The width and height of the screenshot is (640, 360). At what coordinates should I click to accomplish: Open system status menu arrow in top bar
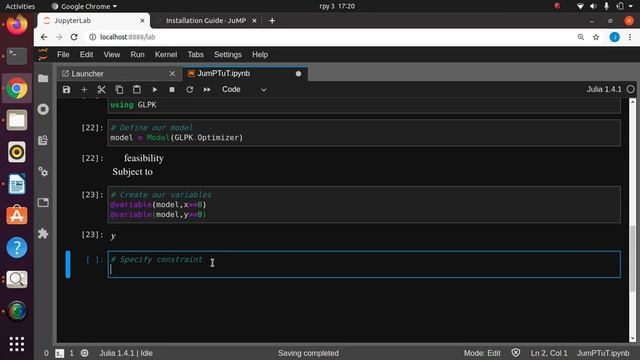point(631,6)
